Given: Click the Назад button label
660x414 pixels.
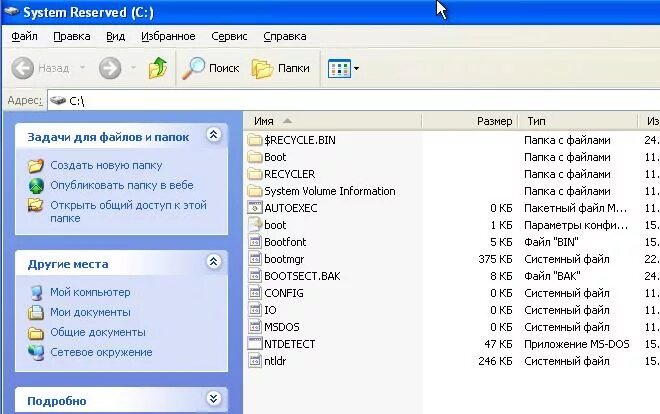Looking at the screenshot, I should (53, 68).
